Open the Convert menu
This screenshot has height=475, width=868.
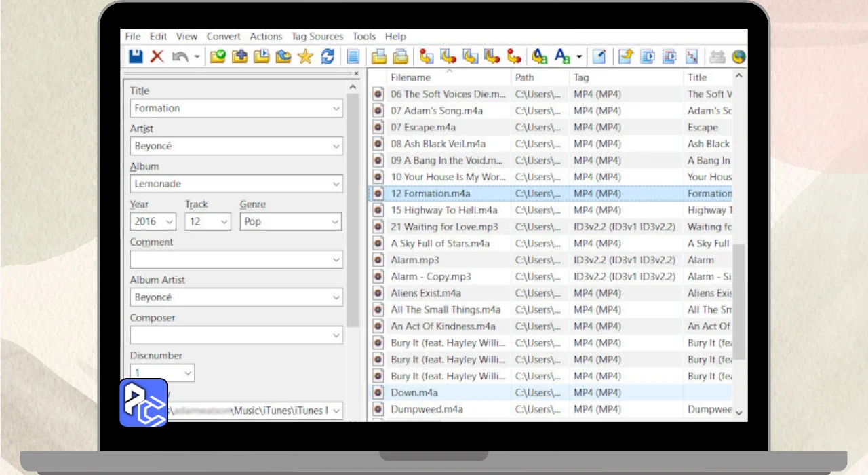(x=223, y=37)
